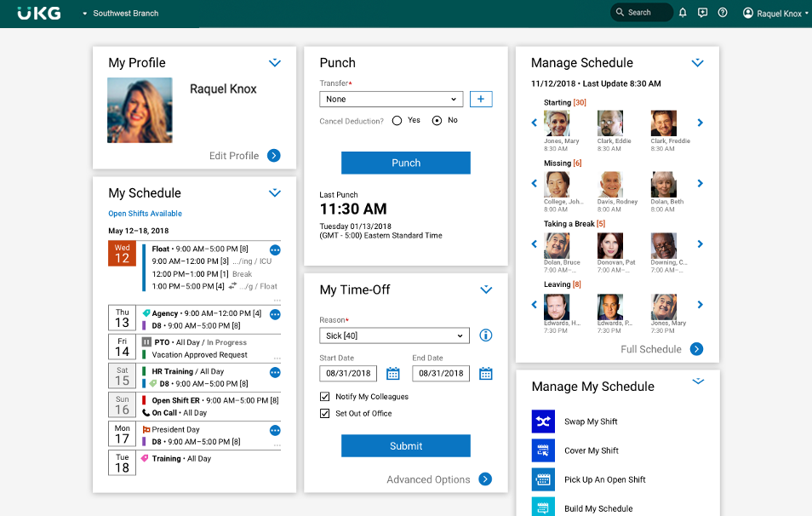Click the help question mark icon

(x=723, y=13)
